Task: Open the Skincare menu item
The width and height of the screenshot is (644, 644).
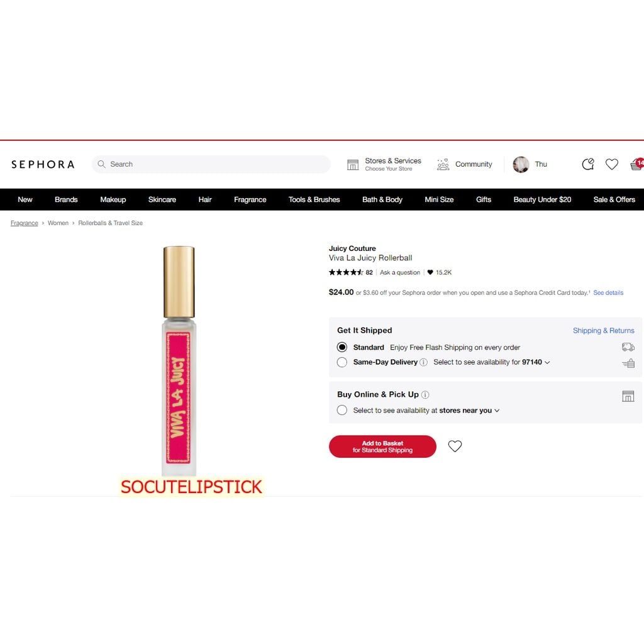Action: [162, 199]
